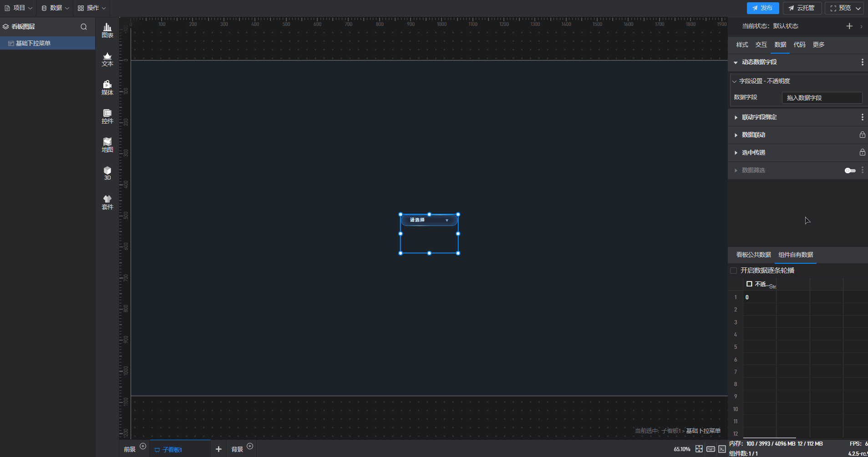Switch to the 更多 tab
This screenshot has width=868, height=457.
(x=818, y=45)
